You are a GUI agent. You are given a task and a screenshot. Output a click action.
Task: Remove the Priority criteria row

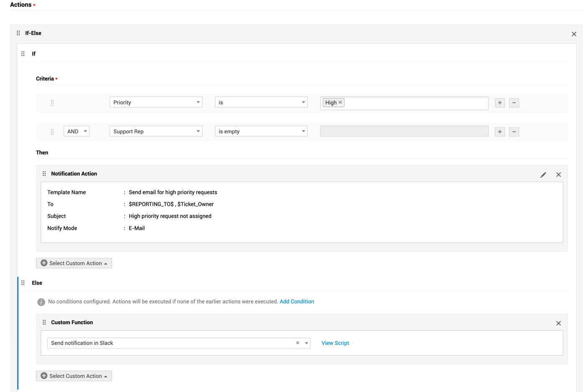(514, 103)
